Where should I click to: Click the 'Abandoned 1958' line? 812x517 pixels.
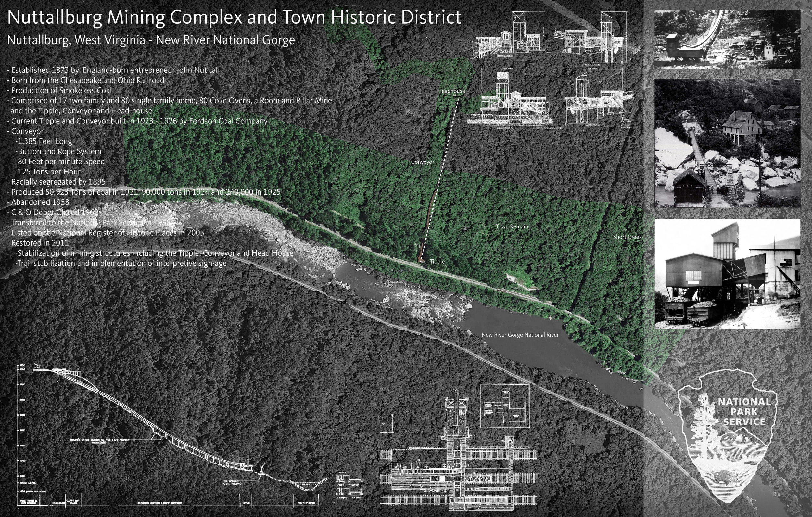[x=38, y=202]
